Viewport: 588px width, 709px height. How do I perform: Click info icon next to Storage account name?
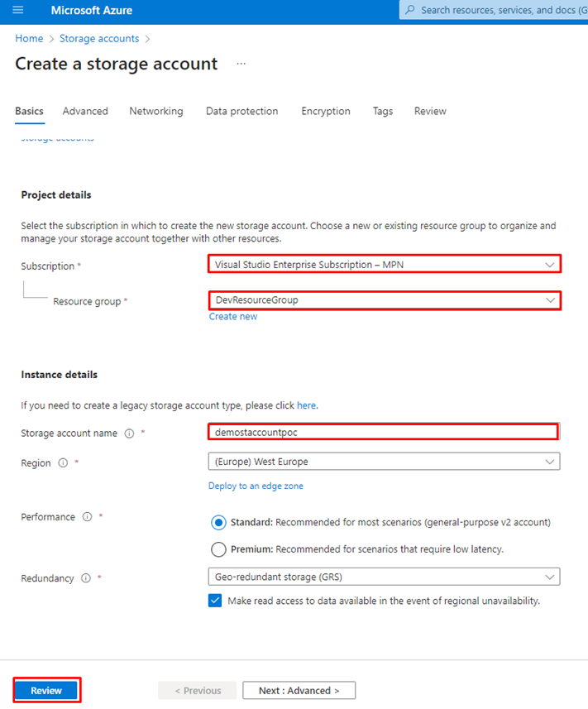129,433
